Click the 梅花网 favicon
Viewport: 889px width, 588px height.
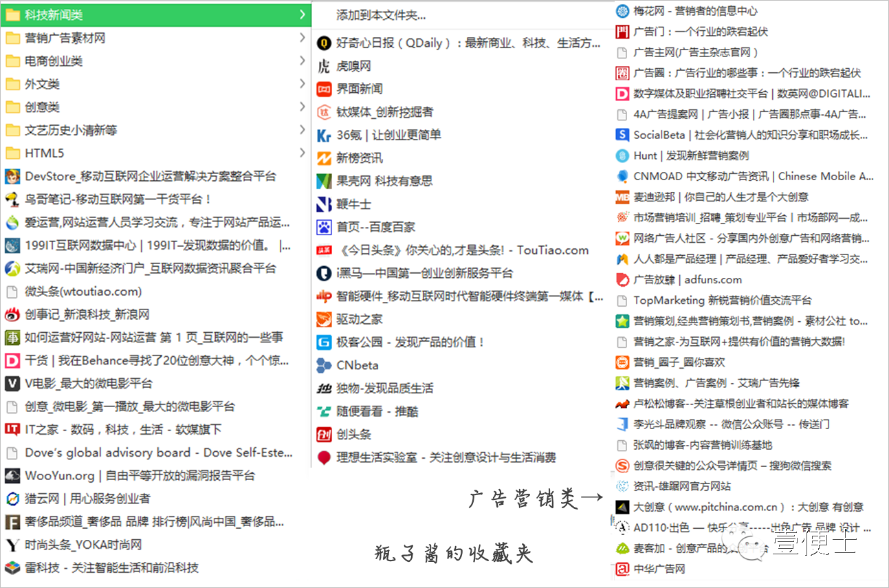point(622,11)
